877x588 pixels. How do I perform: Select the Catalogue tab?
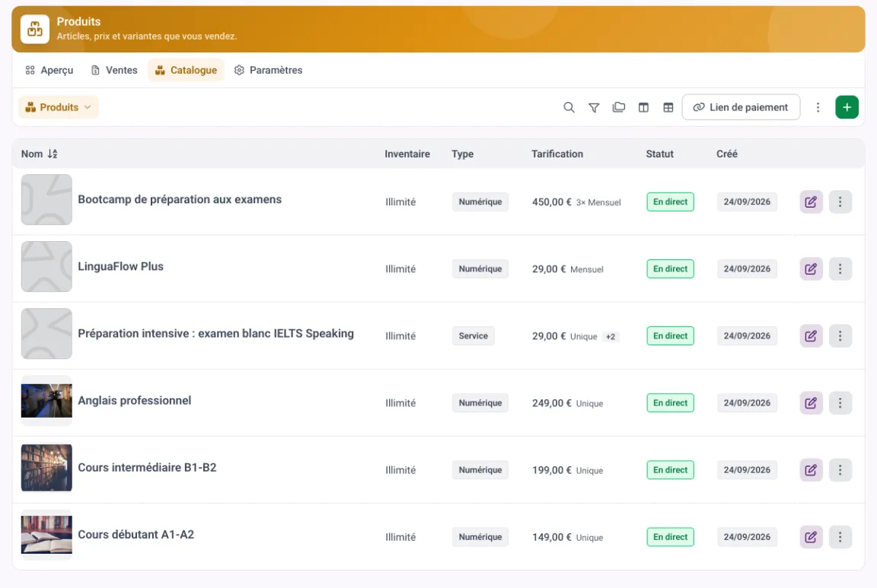(187, 70)
